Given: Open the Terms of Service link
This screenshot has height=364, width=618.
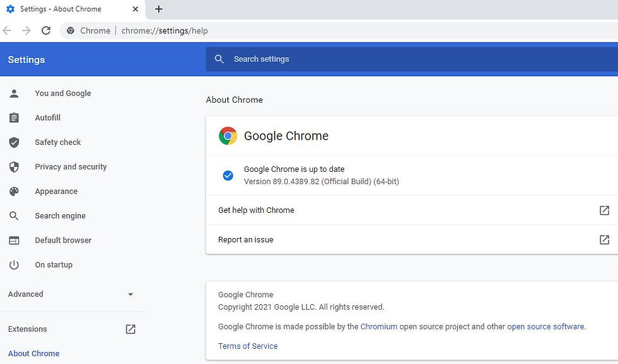Looking at the screenshot, I should tap(248, 346).
